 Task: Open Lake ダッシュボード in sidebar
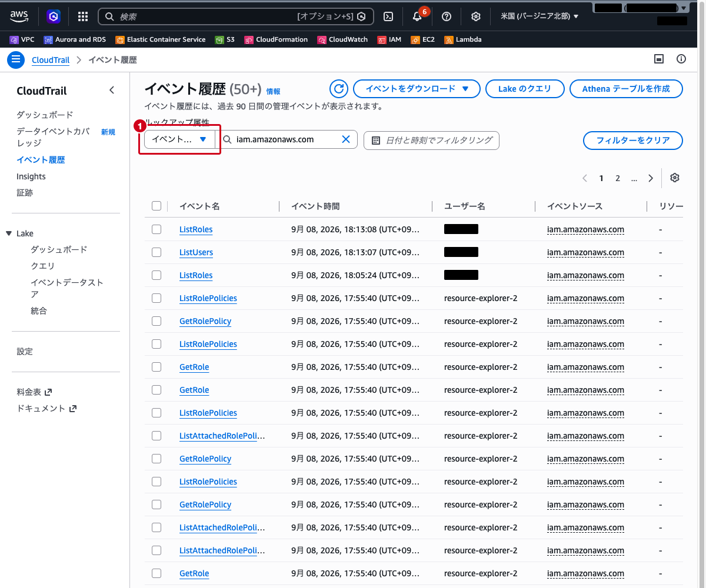pos(59,249)
